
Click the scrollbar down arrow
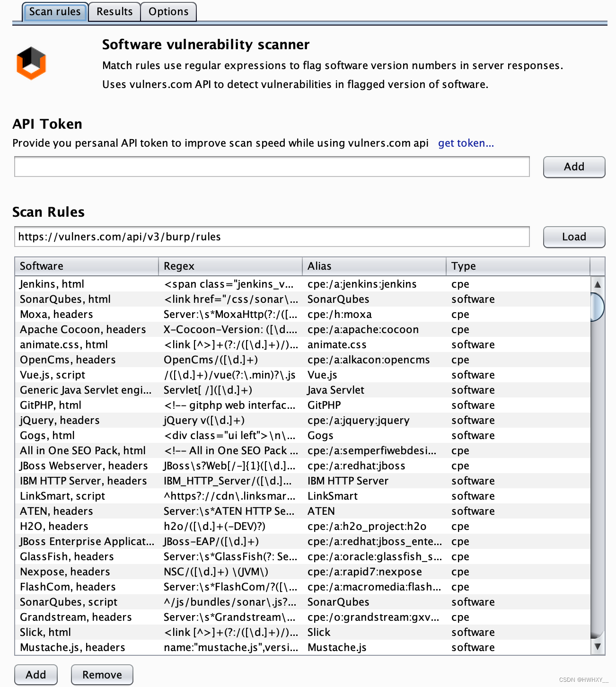pyautogui.click(x=598, y=646)
